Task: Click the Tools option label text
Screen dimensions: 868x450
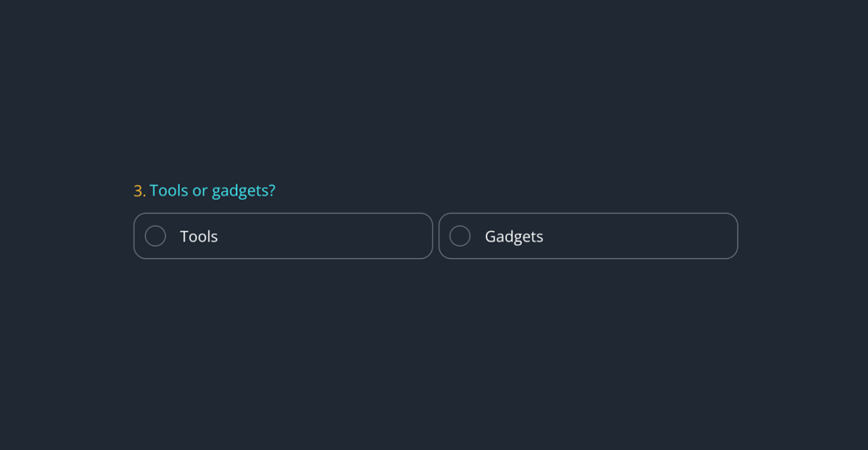Action: 199,236
